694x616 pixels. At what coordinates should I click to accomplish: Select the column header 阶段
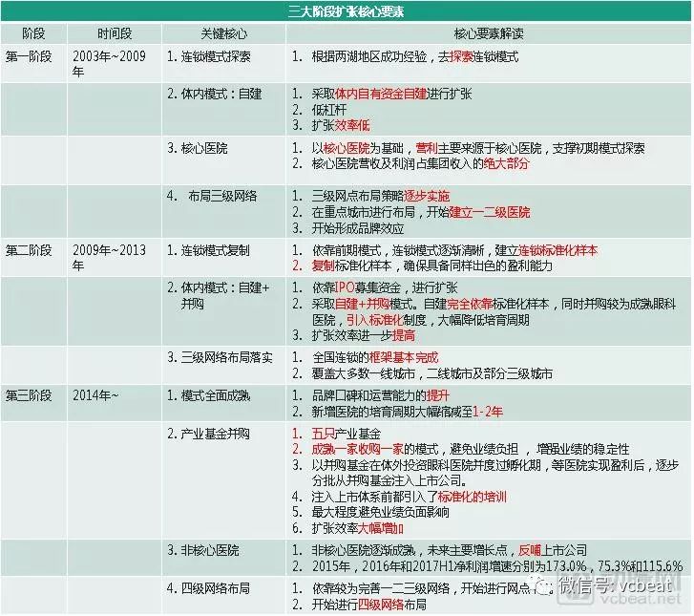[x=33, y=33]
